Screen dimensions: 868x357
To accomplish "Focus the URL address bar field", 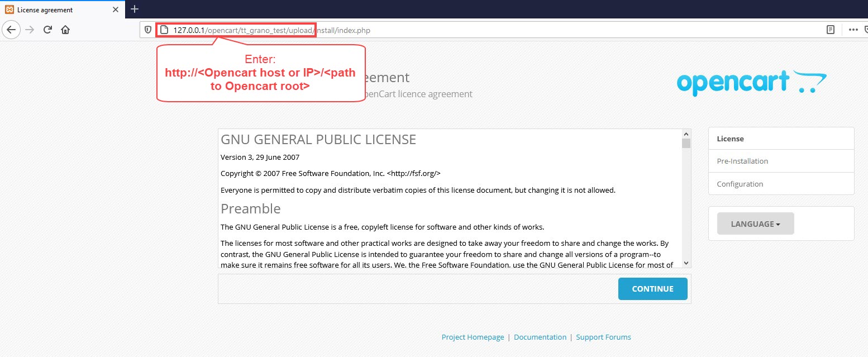I will pos(480,30).
